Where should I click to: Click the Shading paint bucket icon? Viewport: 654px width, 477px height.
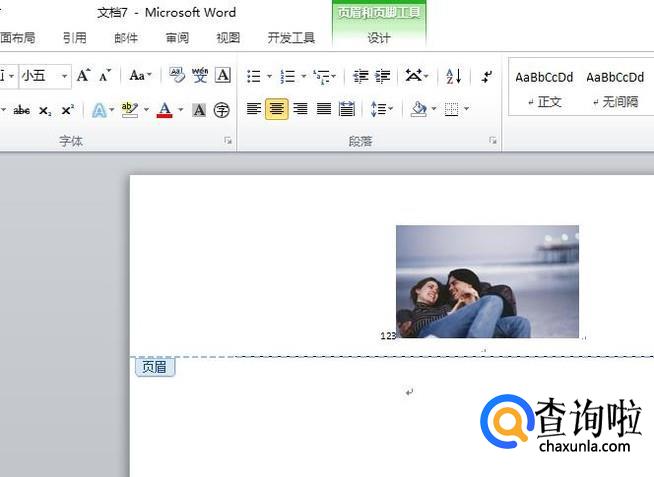(x=419, y=109)
